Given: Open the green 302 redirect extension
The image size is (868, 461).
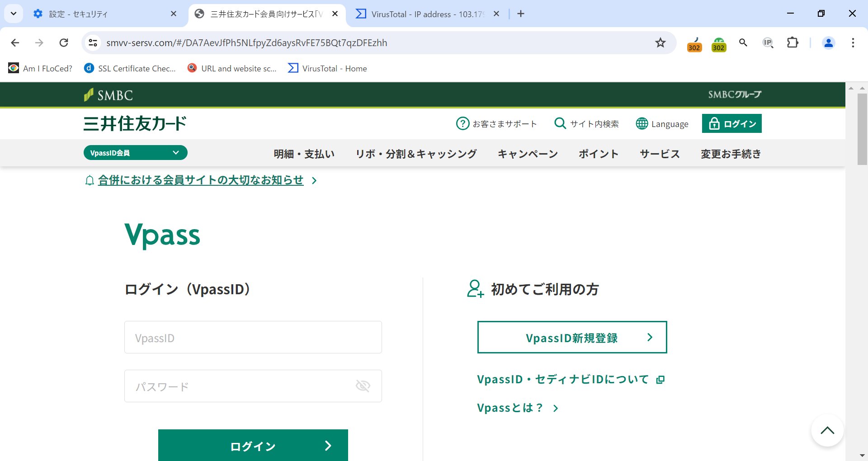Looking at the screenshot, I should tap(719, 44).
